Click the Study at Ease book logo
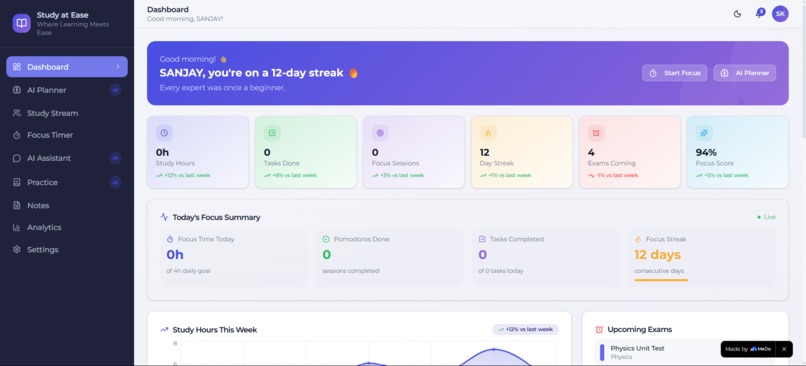 click(x=22, y=23)
